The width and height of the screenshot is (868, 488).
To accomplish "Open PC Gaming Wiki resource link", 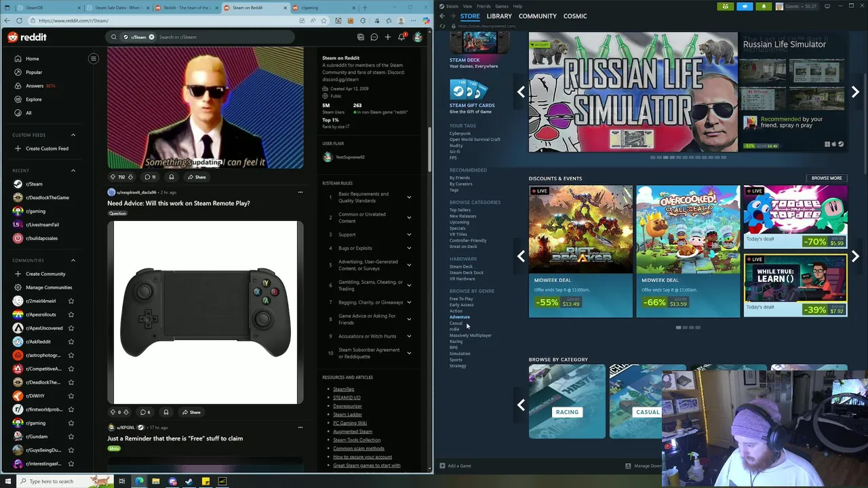I will pos(350,423).
